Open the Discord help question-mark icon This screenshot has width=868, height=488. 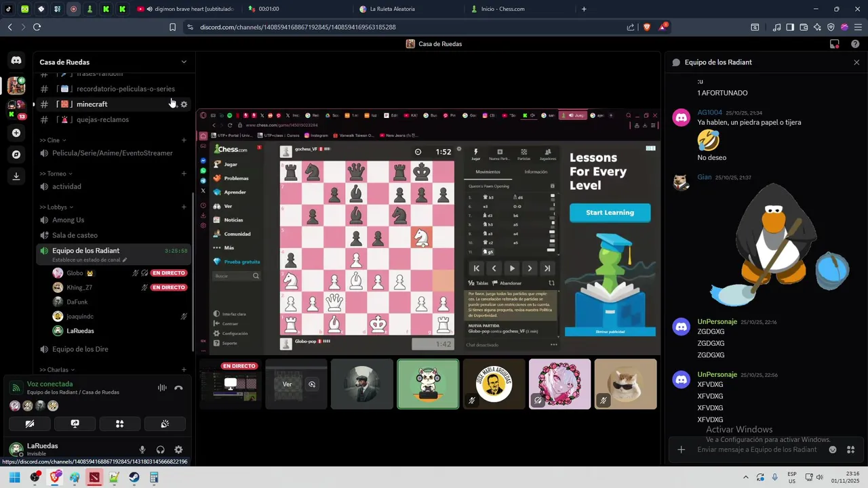tap(855, 44)
